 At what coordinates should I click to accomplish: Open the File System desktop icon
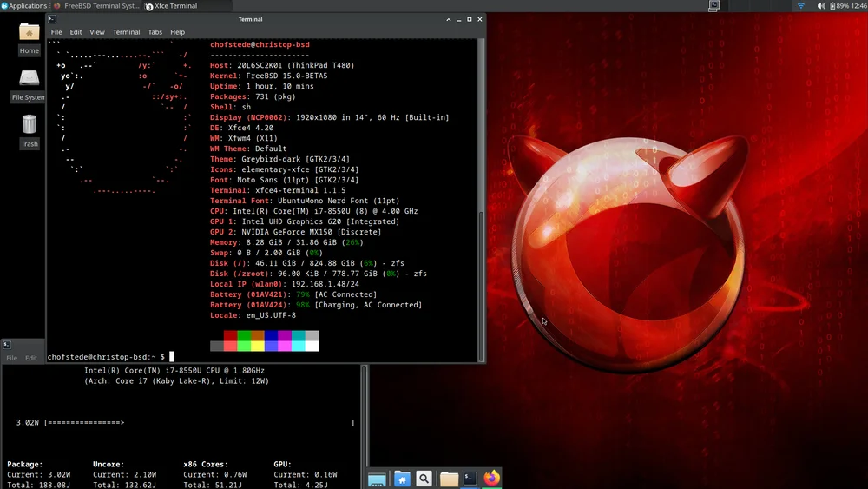click(29, 85)
